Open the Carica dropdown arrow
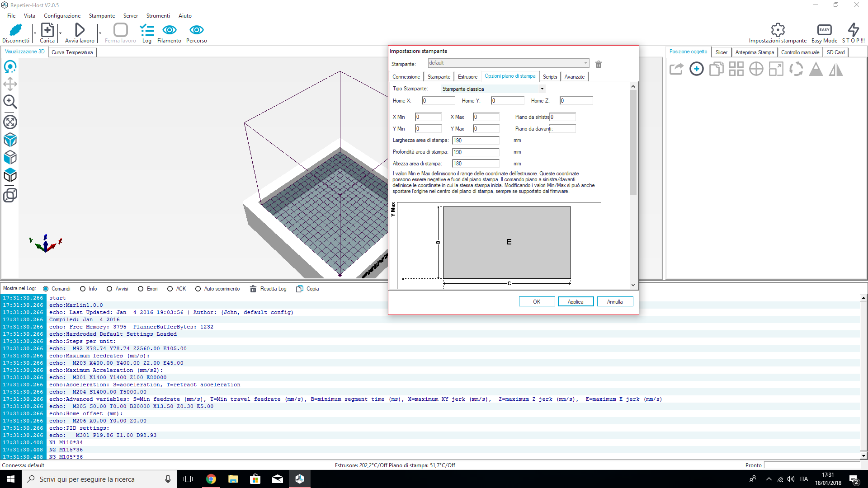Screen dimensions: 868x488 coord(60,33)
